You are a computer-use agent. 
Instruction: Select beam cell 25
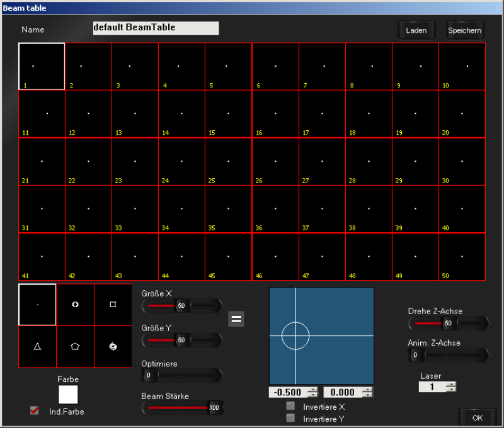[x=229, y=162]
